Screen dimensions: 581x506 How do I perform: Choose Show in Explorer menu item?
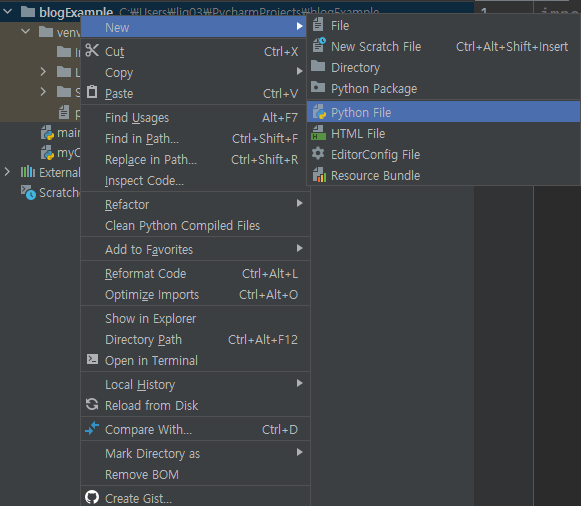click(x=195, y=319)
